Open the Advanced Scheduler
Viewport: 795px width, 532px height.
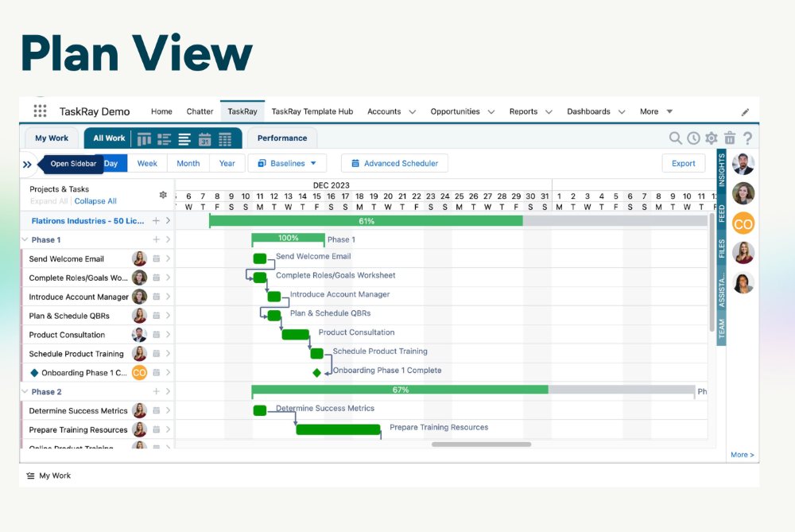394,163
